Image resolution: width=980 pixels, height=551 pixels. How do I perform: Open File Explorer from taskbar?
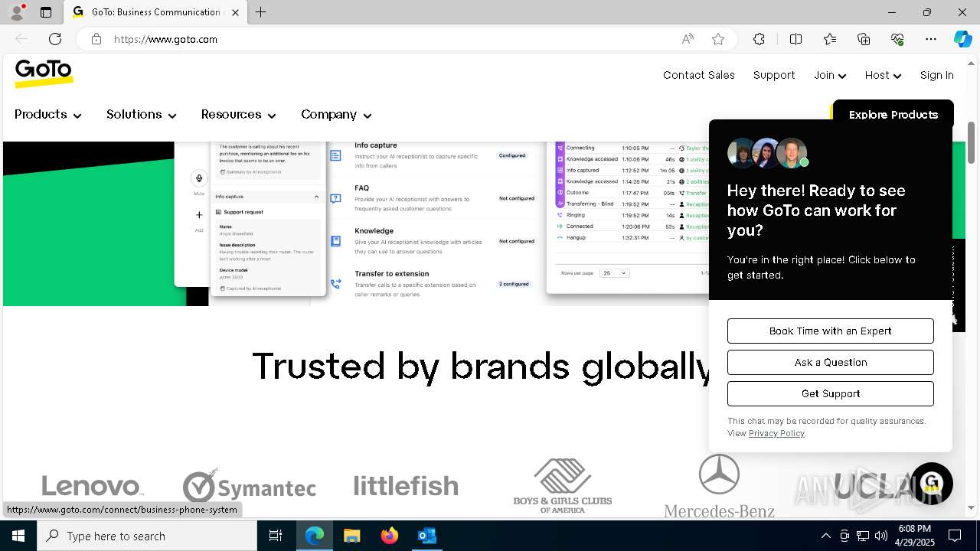click(351, 536)
